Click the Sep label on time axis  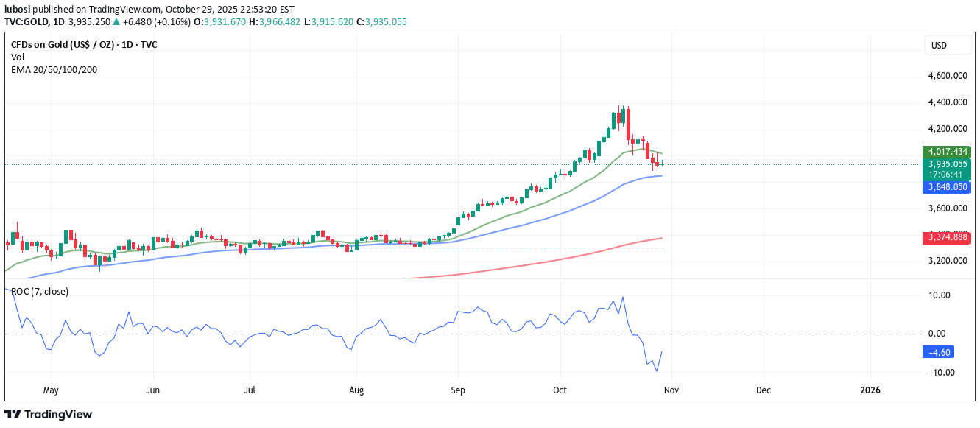click(x=458, y=390)
